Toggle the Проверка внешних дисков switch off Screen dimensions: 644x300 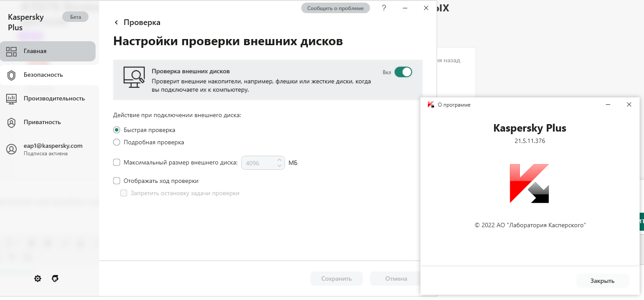pos(403,72)
